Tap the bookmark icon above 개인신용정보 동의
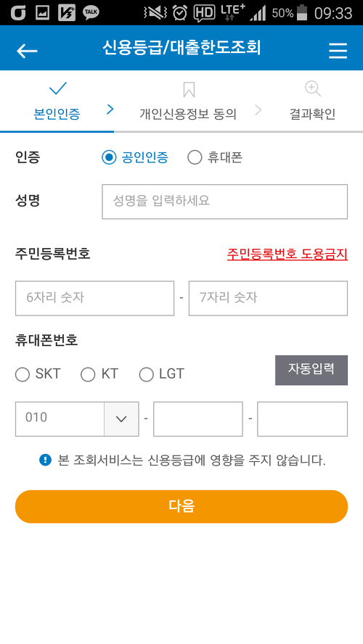Viewport: 363px width, 644px height. (x=189, y=89)
